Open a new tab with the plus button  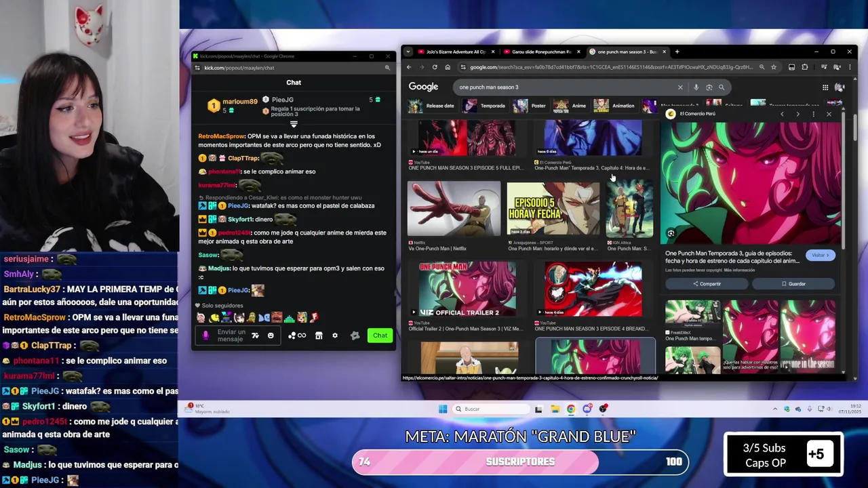tap(677, 52)
